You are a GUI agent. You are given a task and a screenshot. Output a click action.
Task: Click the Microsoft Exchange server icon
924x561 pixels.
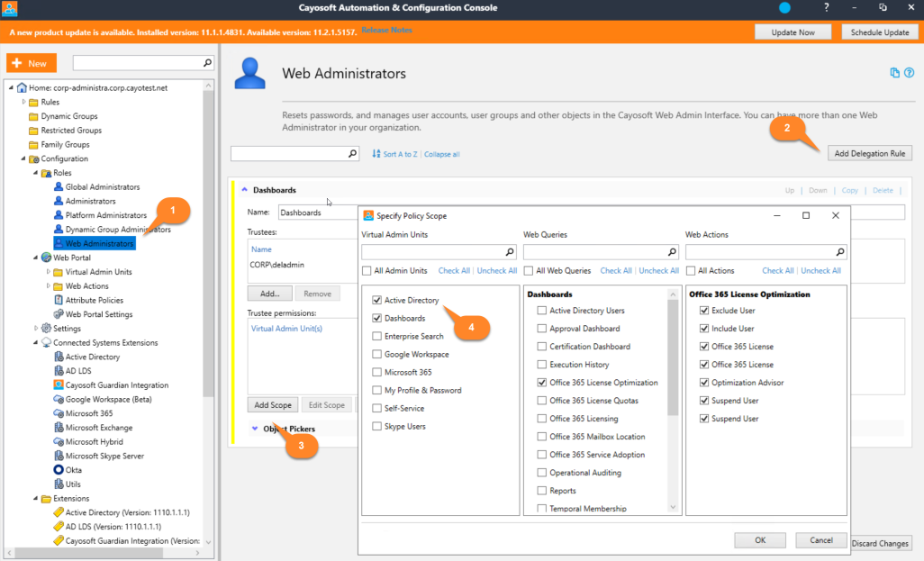tap(59, 427)
